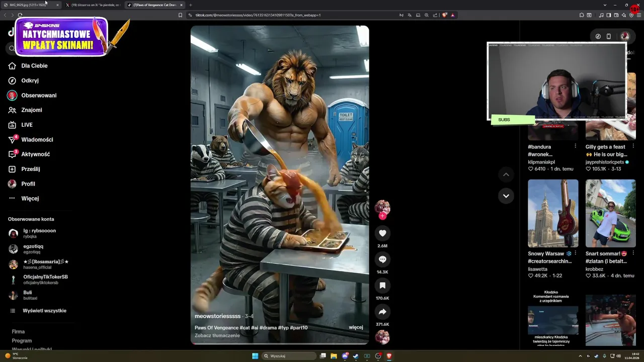644x362 pixels.
Task: Share video using arrow icon
Action: click(382, 312)
